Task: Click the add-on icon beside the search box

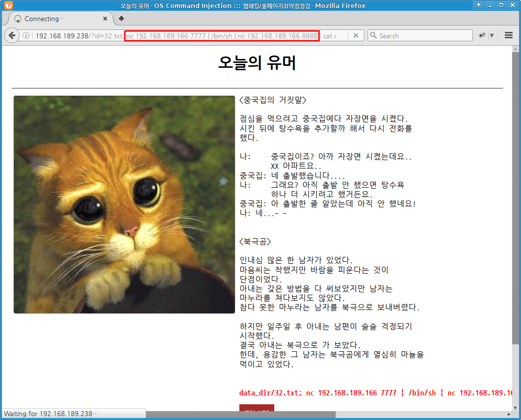Action: coord(482,35)
